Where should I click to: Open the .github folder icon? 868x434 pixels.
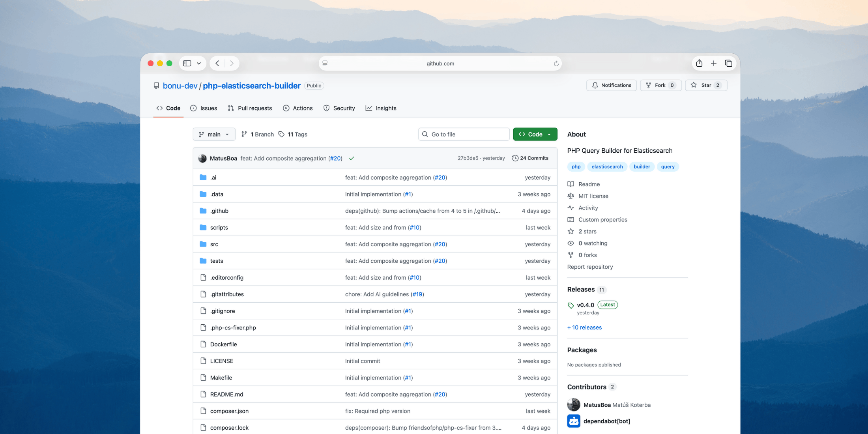(x=202, y=211)
